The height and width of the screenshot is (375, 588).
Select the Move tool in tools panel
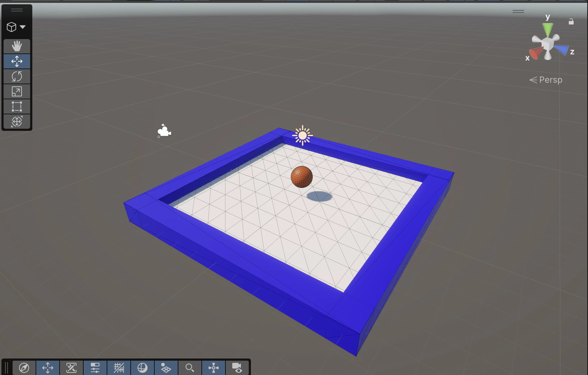(17, 61)
